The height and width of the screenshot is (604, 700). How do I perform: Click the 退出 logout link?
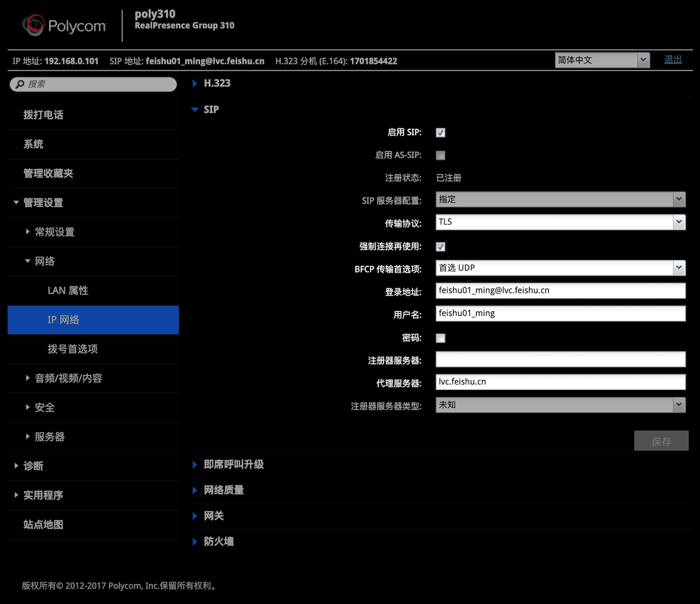(672, 59)
